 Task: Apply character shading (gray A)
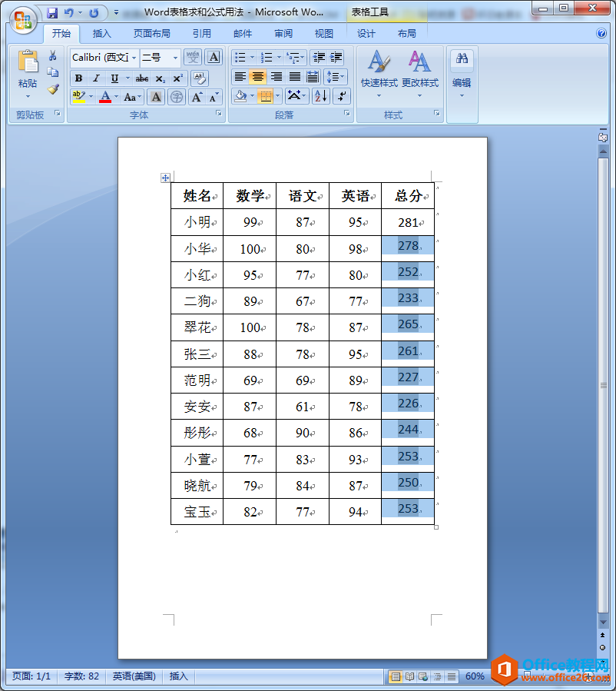click(x=156, y=97)
